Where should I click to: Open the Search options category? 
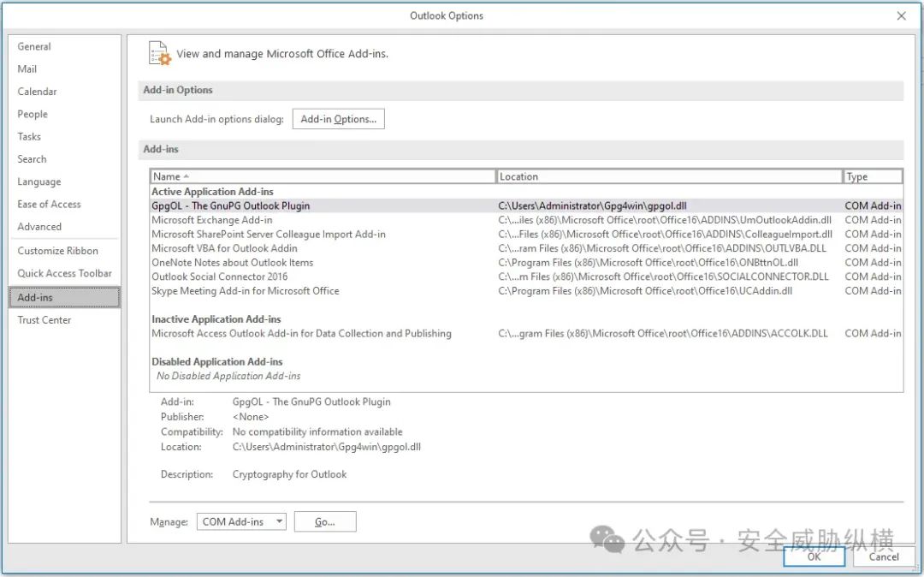32,159
